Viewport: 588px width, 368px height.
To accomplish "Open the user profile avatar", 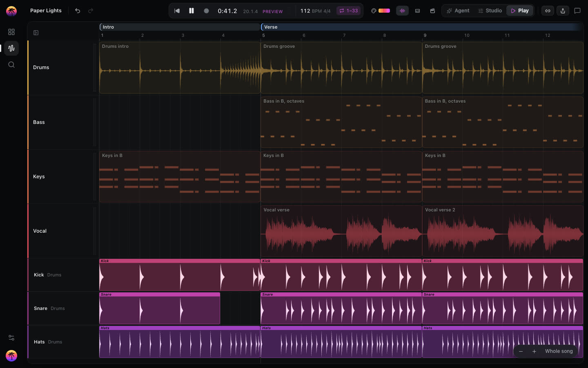I will pos(11,356).
